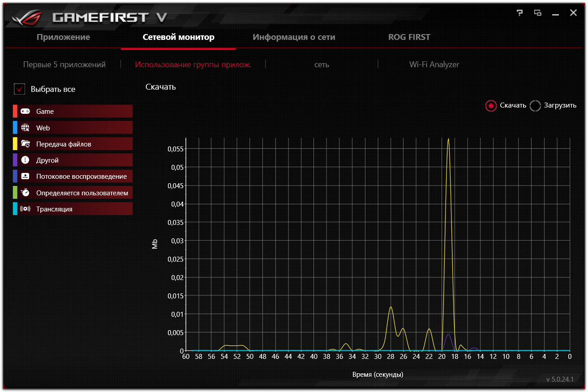Toggle the Трансляция group row

click(x=73, y=209)
